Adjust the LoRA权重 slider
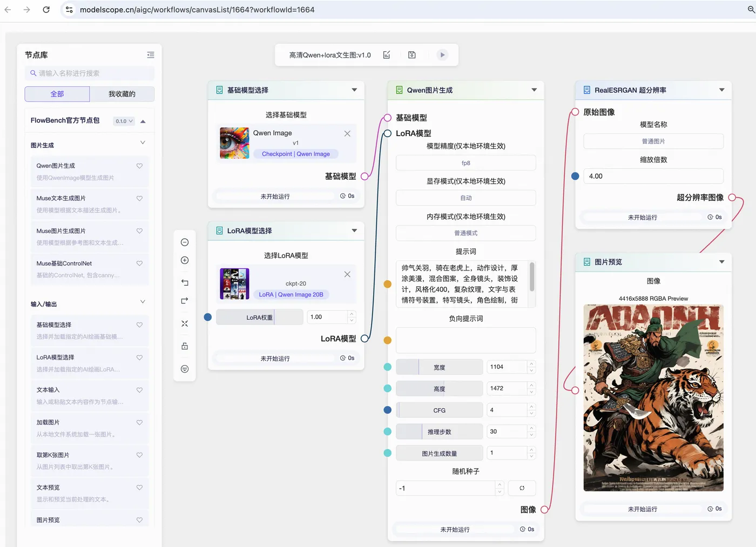756x547 pixels. point(260,318)
